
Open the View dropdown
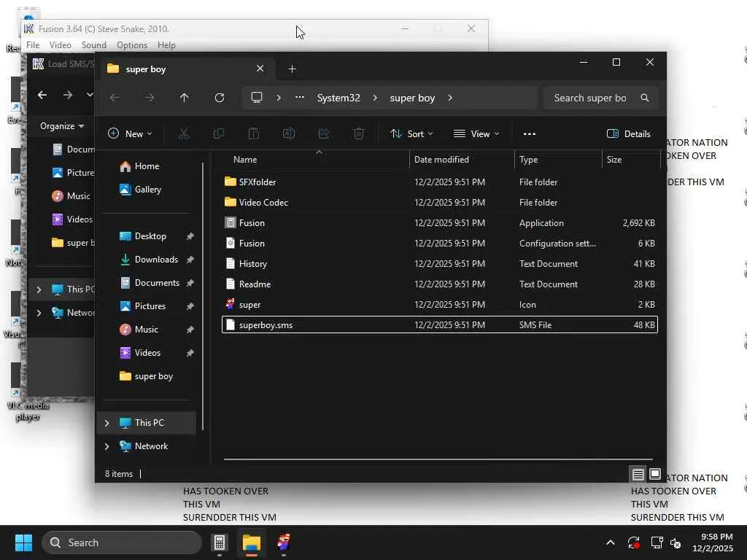point(476,134)
